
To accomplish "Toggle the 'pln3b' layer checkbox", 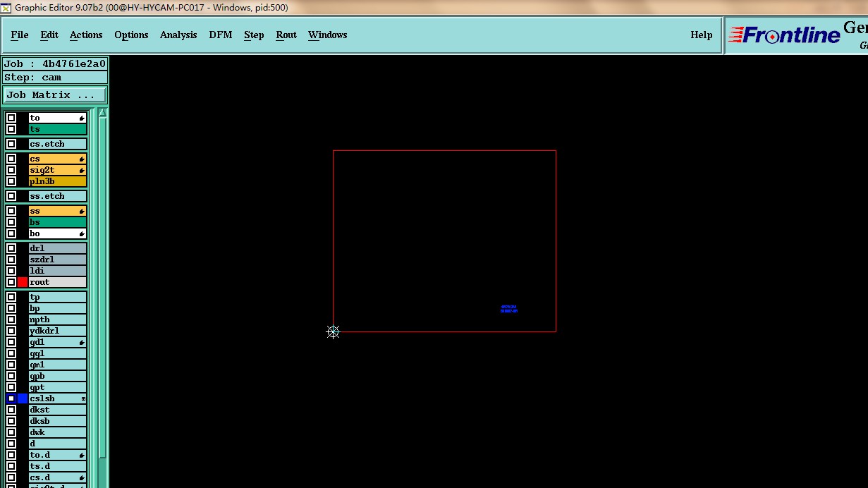I will [x=11, y=181].
